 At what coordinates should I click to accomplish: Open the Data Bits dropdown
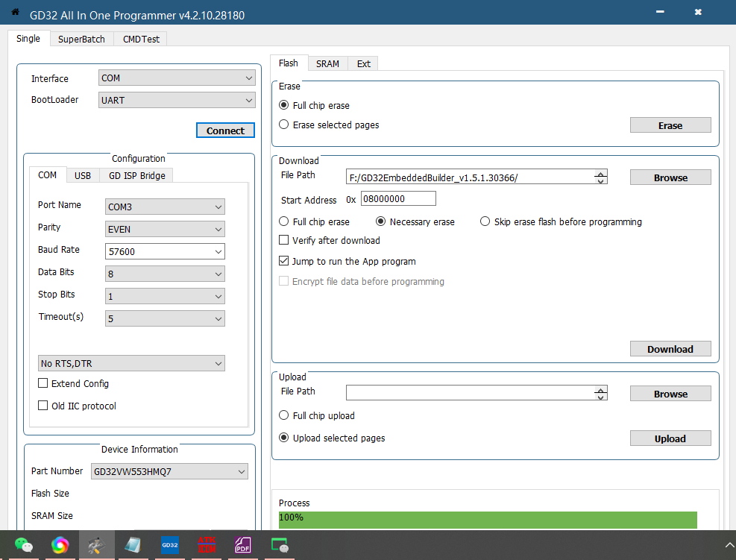click(x=165, y=274)
